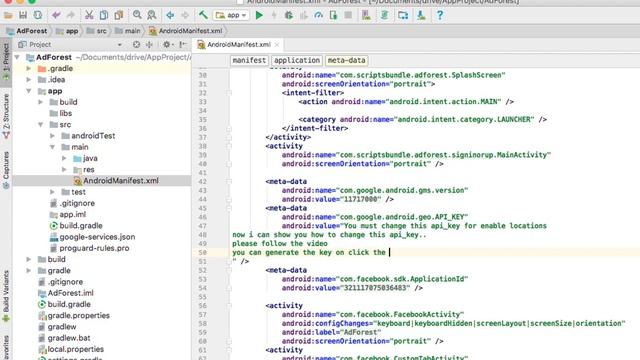Image resolution: width=640 pixels, height=360 pixels.
Task: Open the 1: Project side tool window tab
Action: pos(6,61)
